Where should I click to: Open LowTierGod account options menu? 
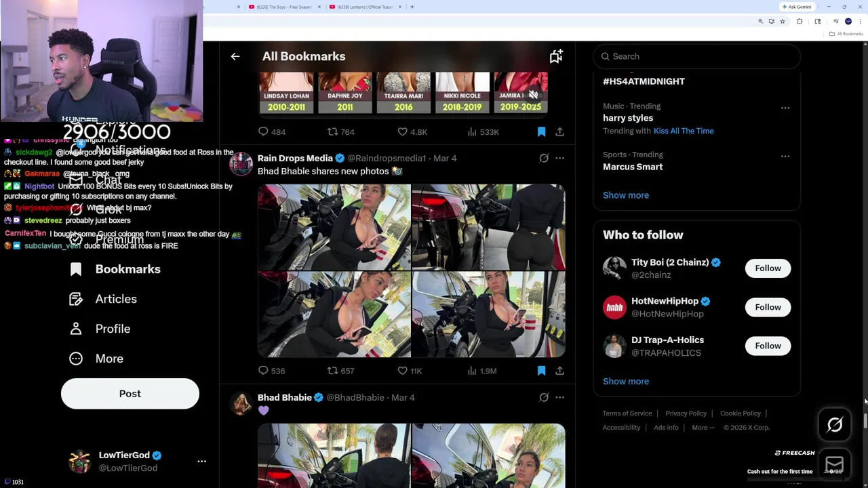(x=201, y=461)
